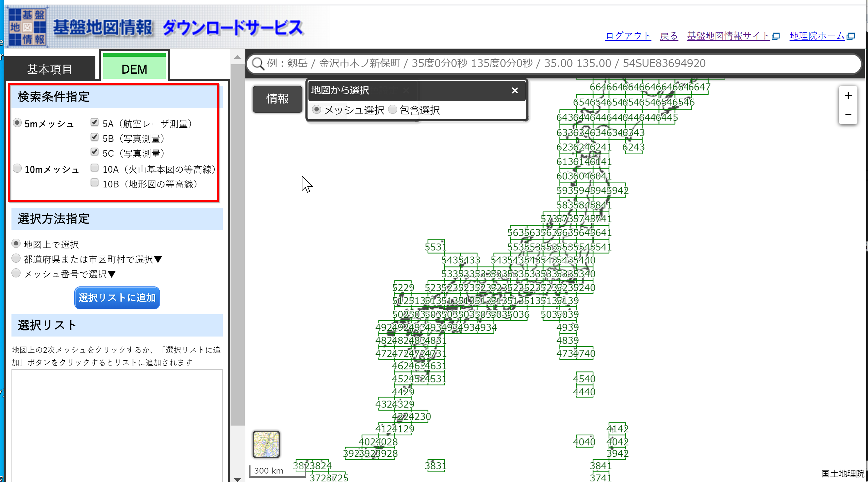Click scrollbar up arrow in left panel
868x482 pixels.
(238, 57)
